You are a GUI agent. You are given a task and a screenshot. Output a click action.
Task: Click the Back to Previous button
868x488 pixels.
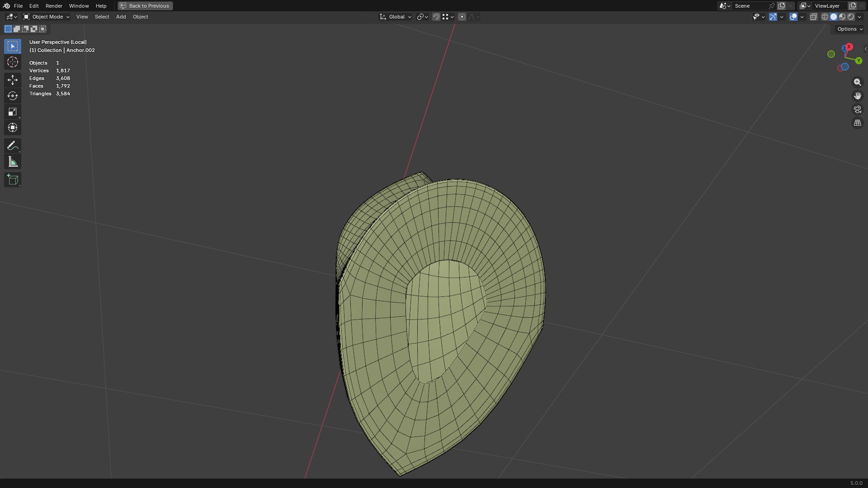(x=145, y=6)
